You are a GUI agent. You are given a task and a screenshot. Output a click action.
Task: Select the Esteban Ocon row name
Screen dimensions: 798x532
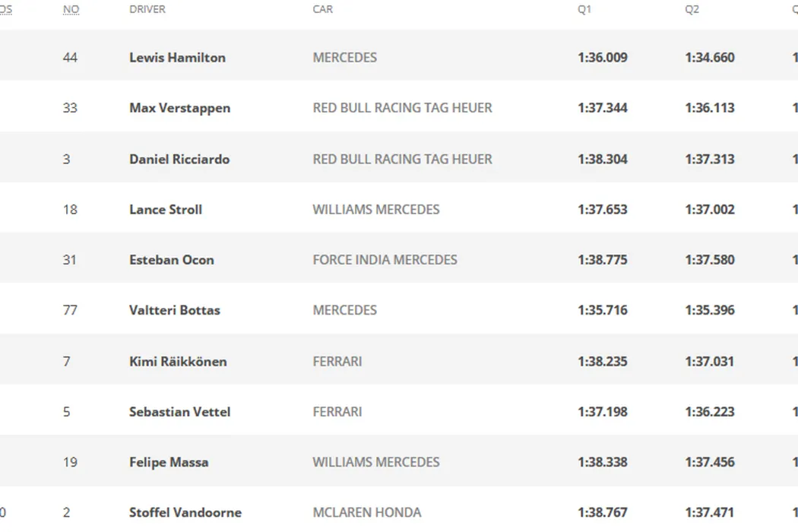(x=172, y=260)
